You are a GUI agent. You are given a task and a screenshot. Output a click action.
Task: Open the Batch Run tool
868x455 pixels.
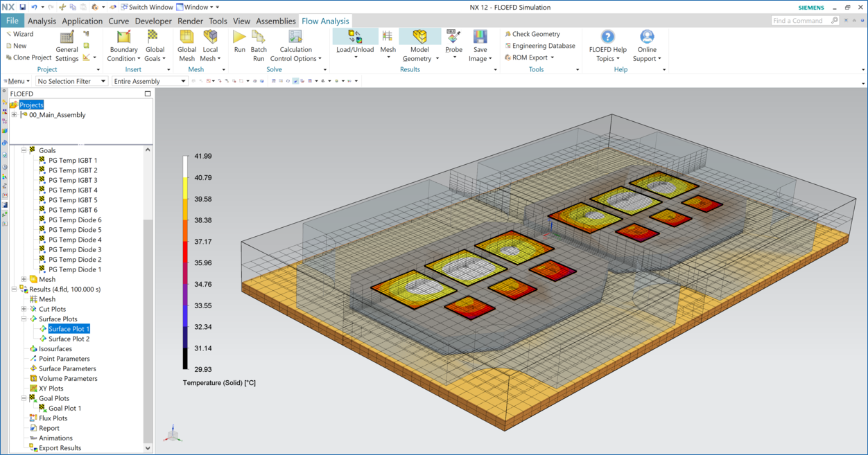coord(259,37)
